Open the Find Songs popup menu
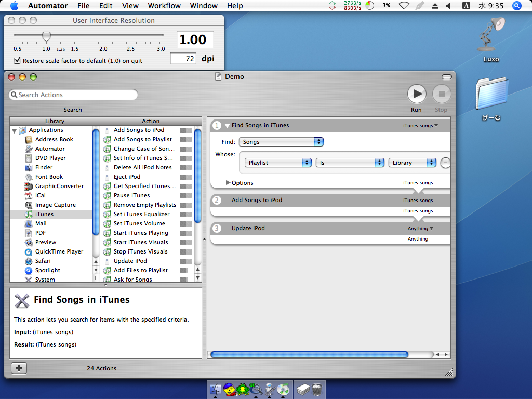532x399 pixels. pos(281,142)
